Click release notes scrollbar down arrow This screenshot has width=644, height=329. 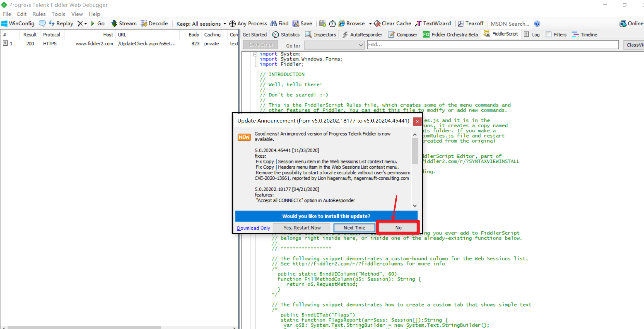point(415,206)
